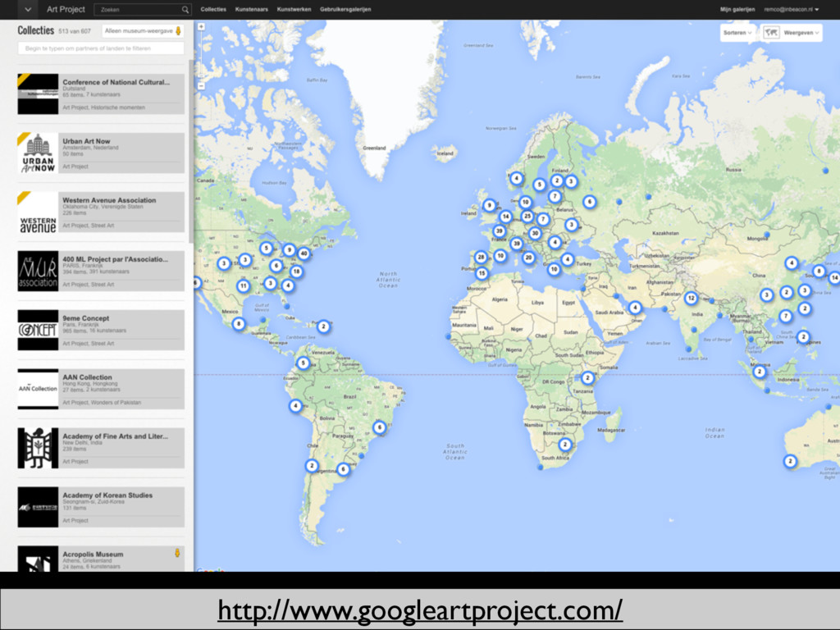The width and height of the screenshot is (840, 630).
Task: Click the googleartproject.com URL link
Action: [420, 609]
